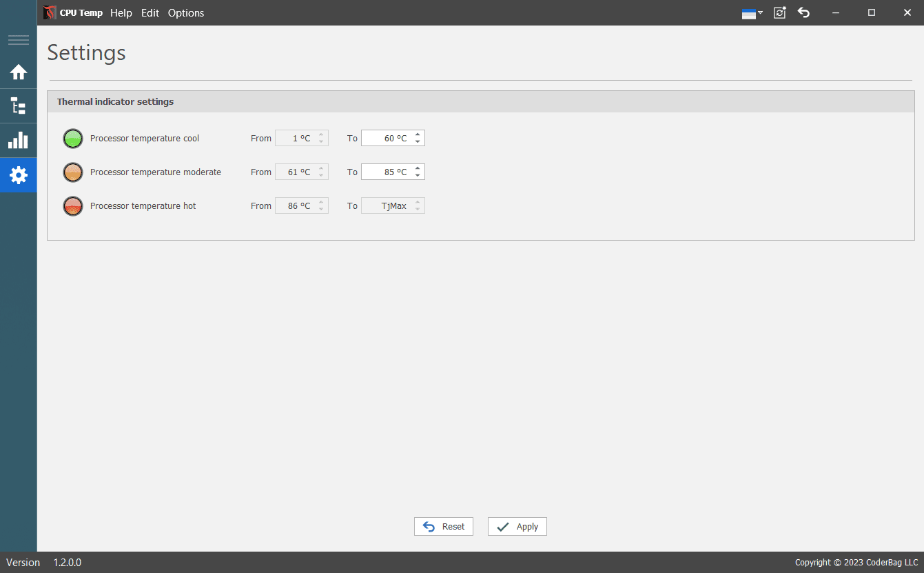Click the 'Processor temperature moderate' label

click(156, 172)
